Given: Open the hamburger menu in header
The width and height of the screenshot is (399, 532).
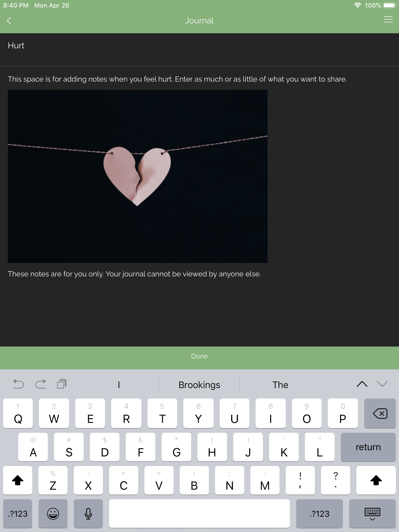Looking at the screenshot, I should tap(388, 19).
